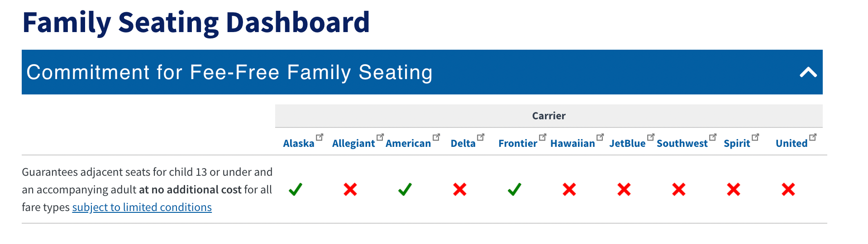Click the external link icon beside Southwest

pyautogui.click(x=713, y=137)
